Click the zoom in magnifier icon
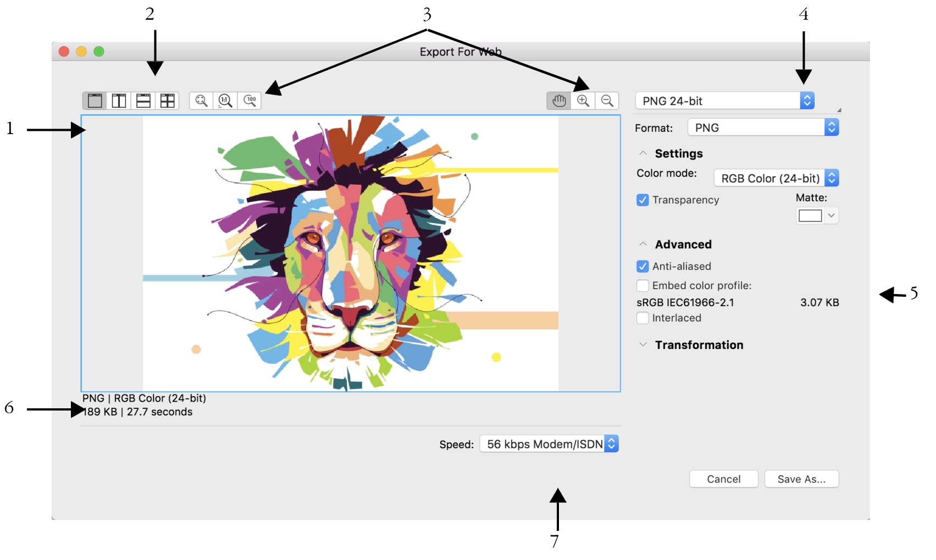936x560 pixels. coord(583,101)
